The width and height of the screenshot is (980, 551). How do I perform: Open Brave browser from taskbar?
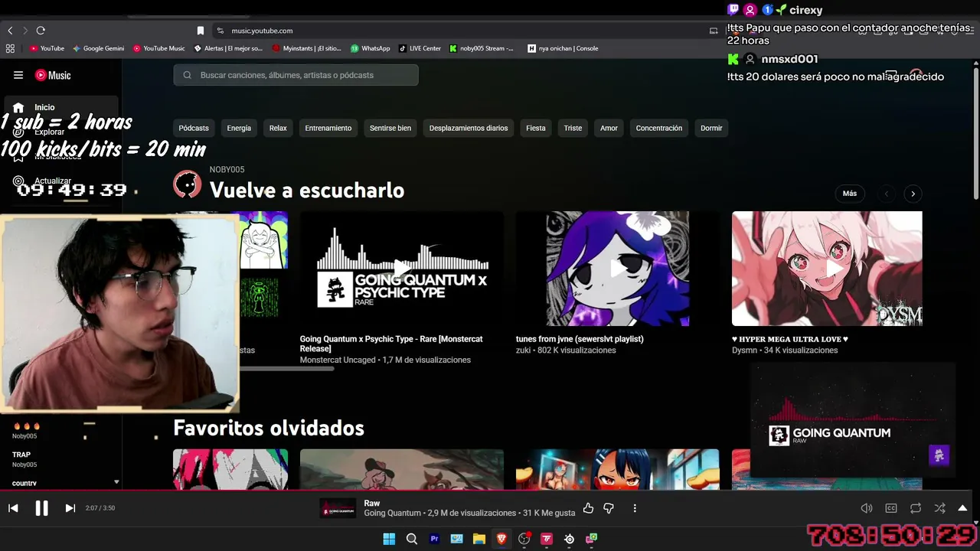coord(501,539)
